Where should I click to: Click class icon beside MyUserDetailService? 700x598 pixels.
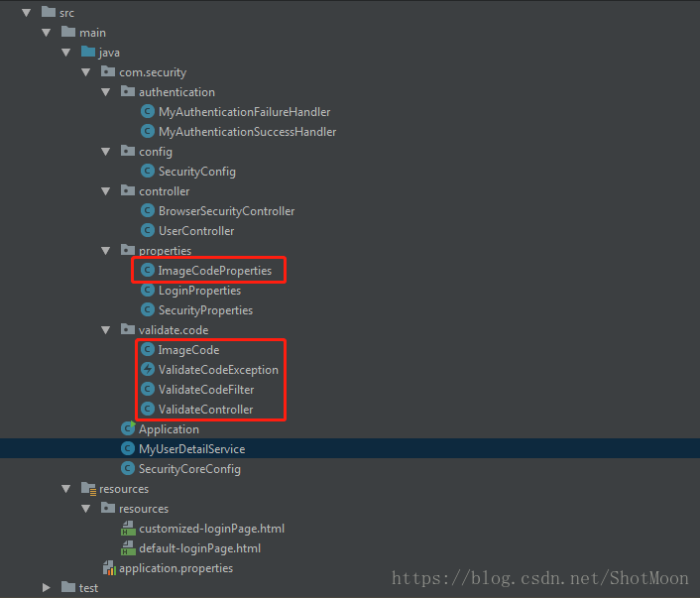(x=128, y=448)
